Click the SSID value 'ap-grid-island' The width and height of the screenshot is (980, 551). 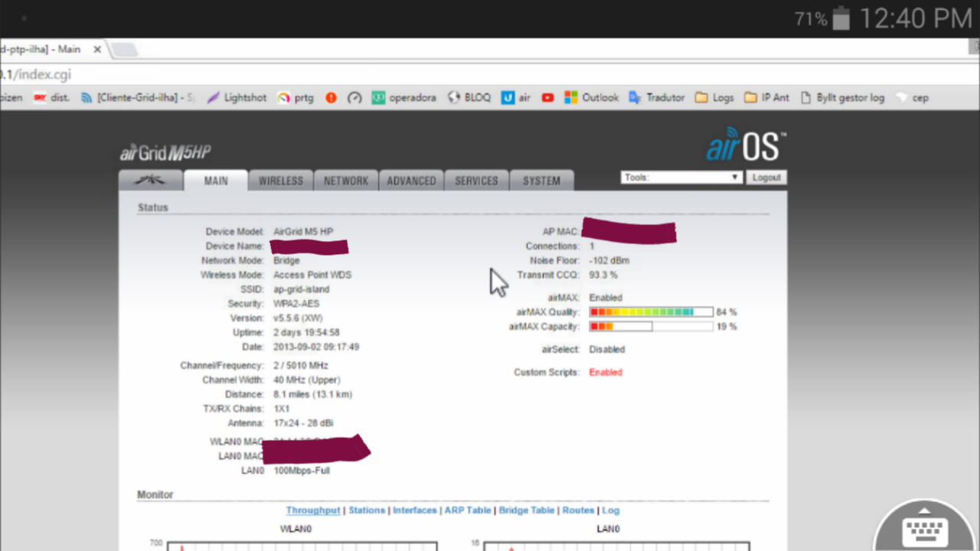302,289
